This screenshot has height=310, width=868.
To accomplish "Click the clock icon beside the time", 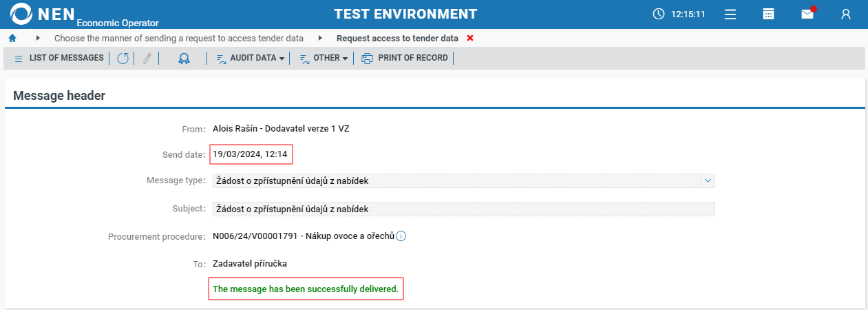I will 659,14.
